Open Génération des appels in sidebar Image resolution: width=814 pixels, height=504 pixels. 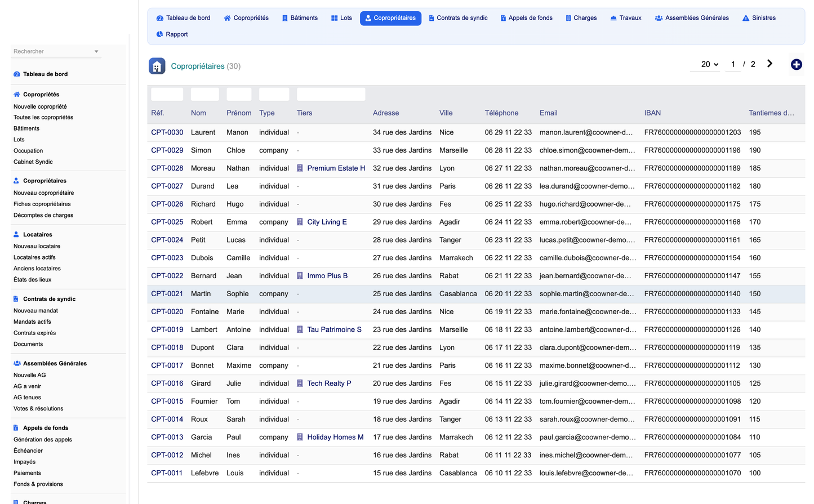(43, 440)
